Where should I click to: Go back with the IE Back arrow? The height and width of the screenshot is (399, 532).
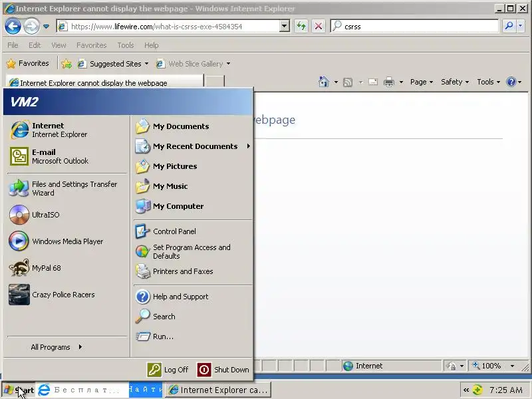tap(13, 26)
